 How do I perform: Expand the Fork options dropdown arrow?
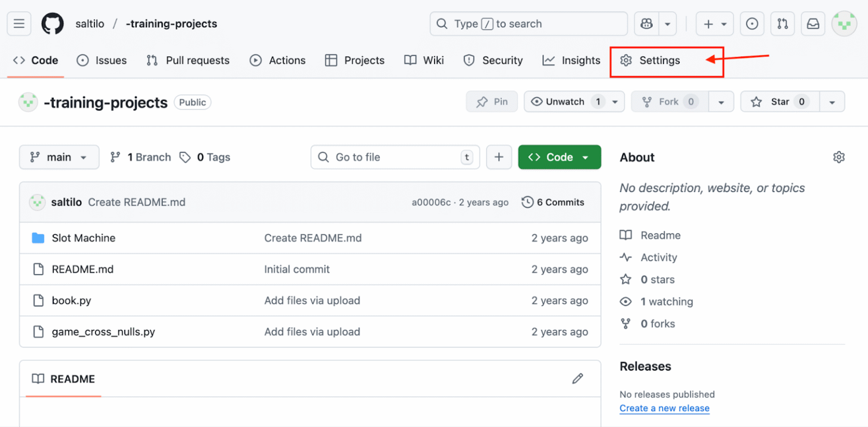coord(721,102)
